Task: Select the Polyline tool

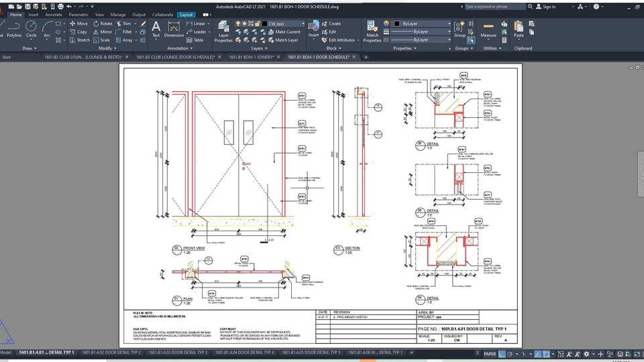Action: [x=13, y=29]
